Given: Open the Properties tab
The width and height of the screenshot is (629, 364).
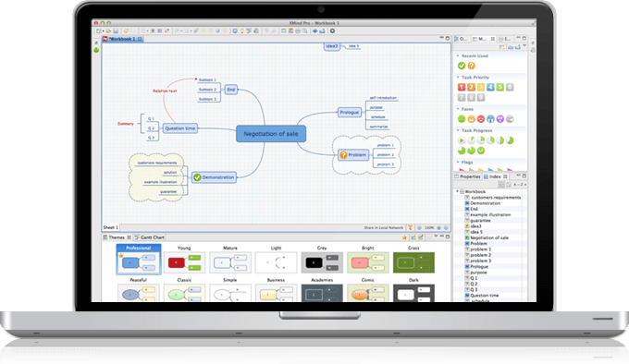Looking at the screenshot, I should [x=467, y=176].
